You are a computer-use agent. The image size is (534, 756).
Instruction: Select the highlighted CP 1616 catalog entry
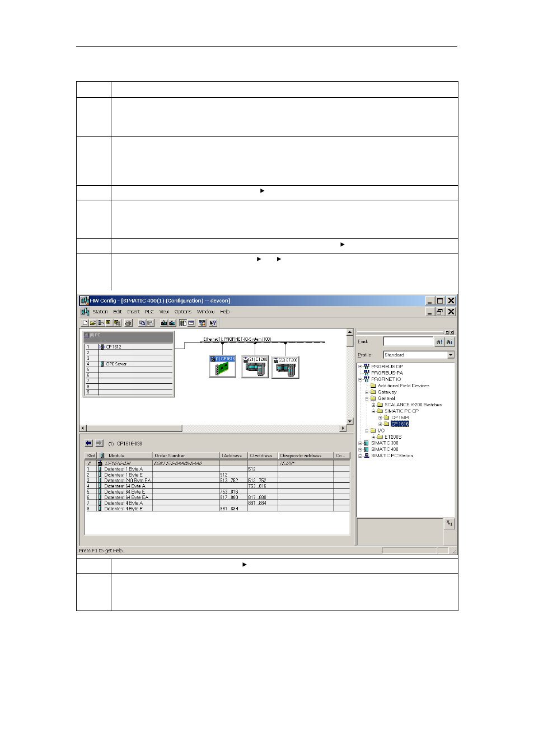(x=400, y=424)
